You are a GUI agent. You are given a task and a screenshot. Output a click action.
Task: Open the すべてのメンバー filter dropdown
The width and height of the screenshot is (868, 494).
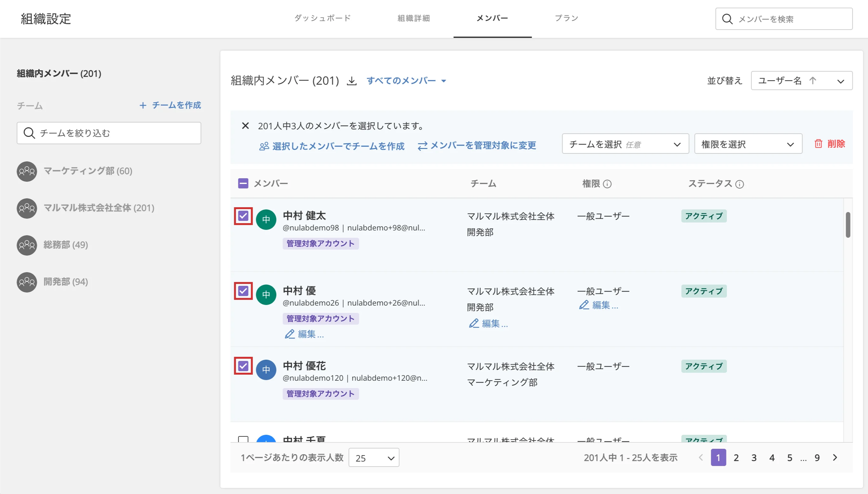pos(406,81)
